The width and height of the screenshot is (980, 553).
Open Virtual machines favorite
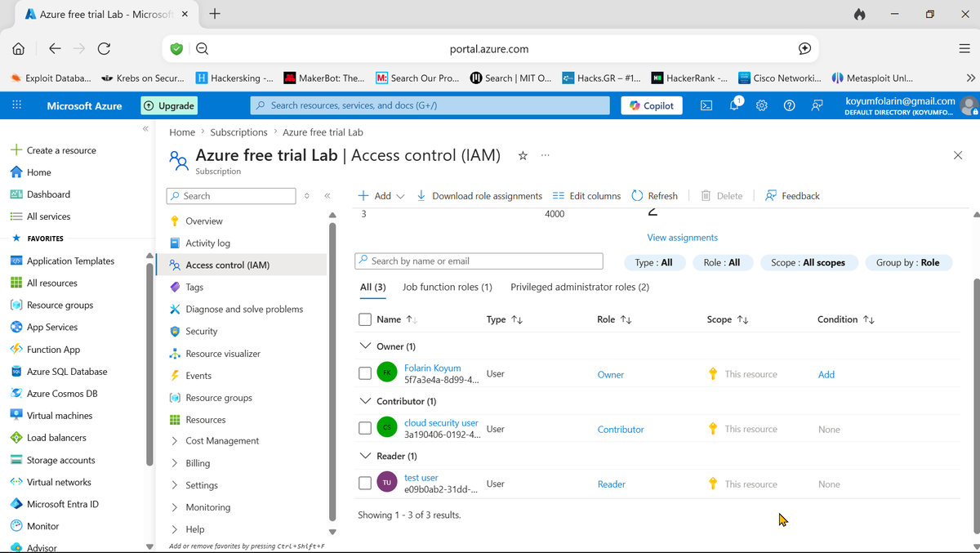[51, 416]
